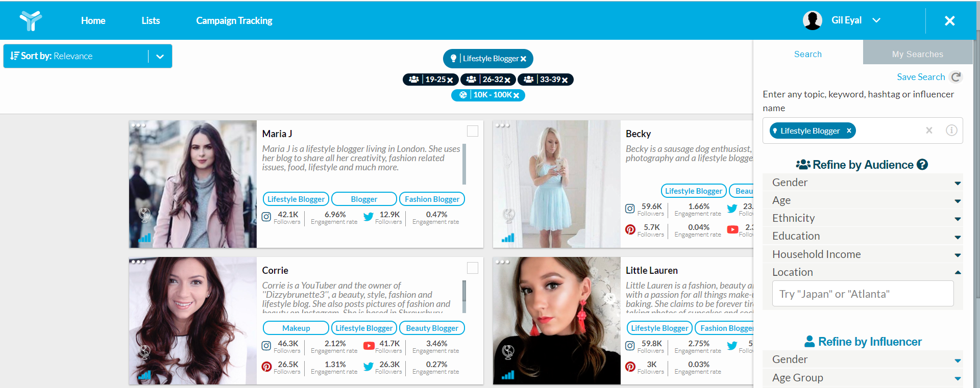Click Maria J's Instagram icon
Image resolution: width=980 pixels, height=388 pixels.
tap(266, 217)
